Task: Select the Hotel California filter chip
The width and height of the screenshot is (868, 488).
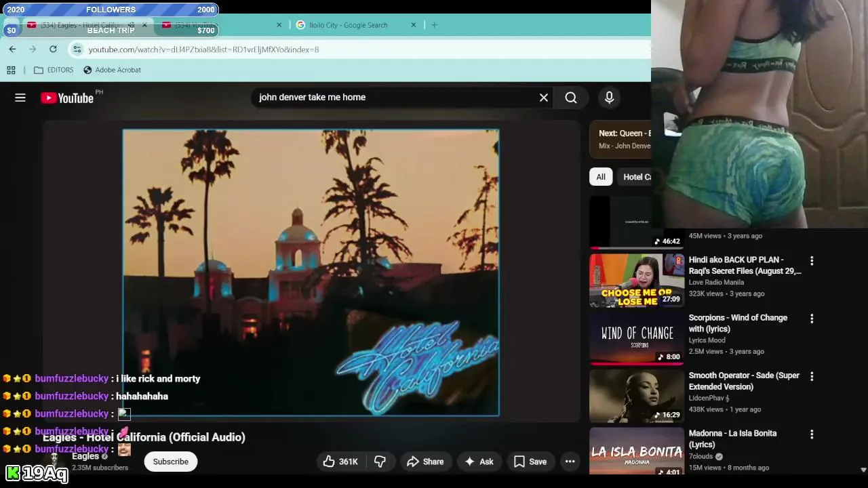Action: [x=635, y=177]
